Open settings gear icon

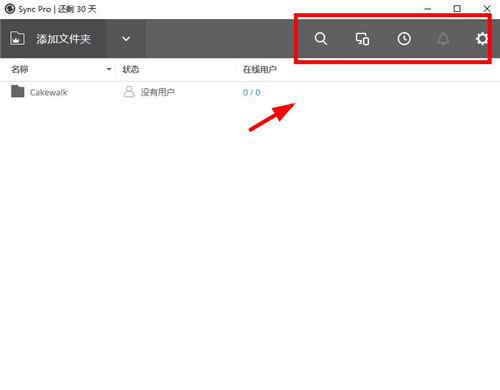coord(482,39)
